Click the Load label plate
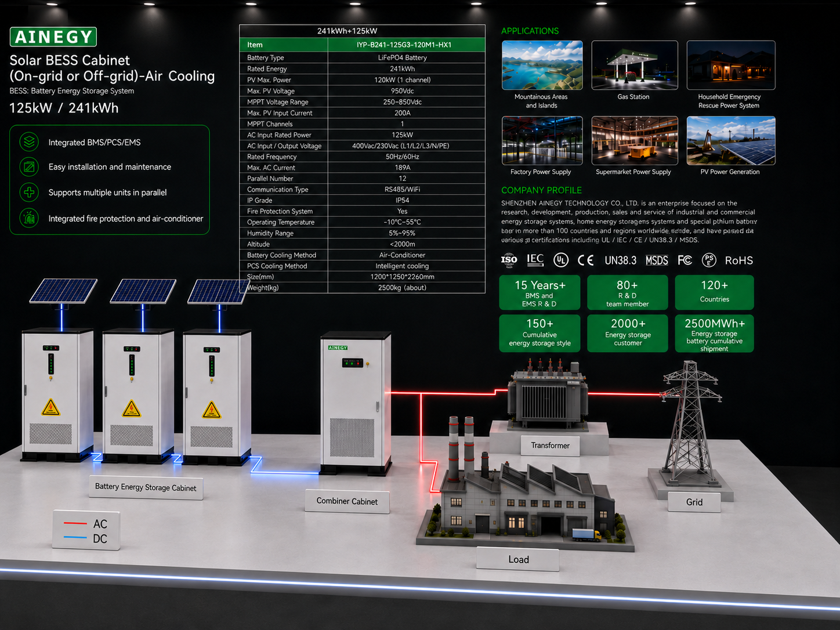The height and width of the screenshot is (630, 840). click(x=518, y=559)
